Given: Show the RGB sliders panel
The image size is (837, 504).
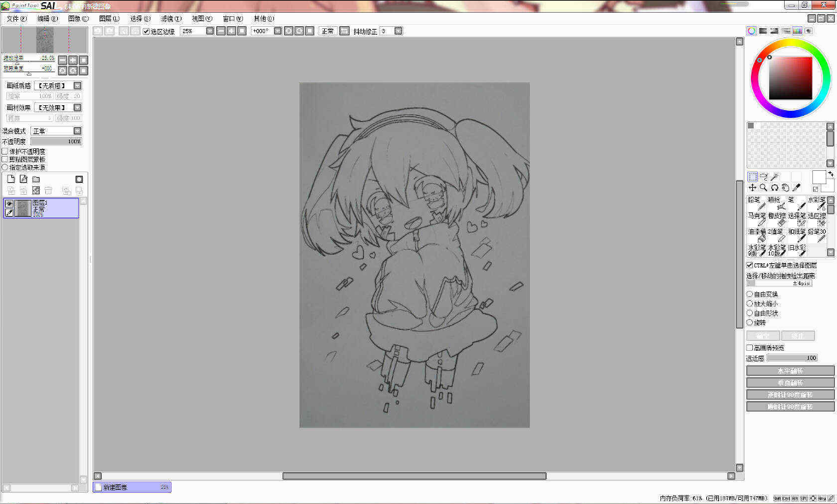Looking at the screenshot, I should pos(764,31).
